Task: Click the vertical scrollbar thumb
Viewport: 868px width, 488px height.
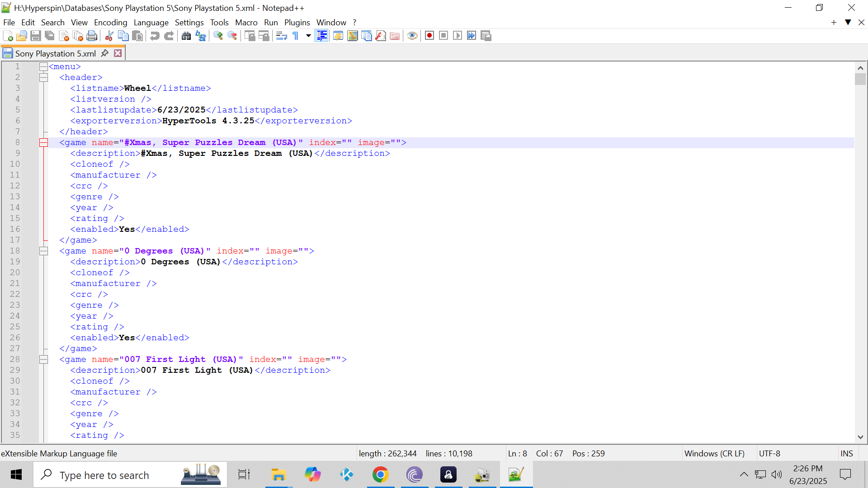Action: coord(860,79)
